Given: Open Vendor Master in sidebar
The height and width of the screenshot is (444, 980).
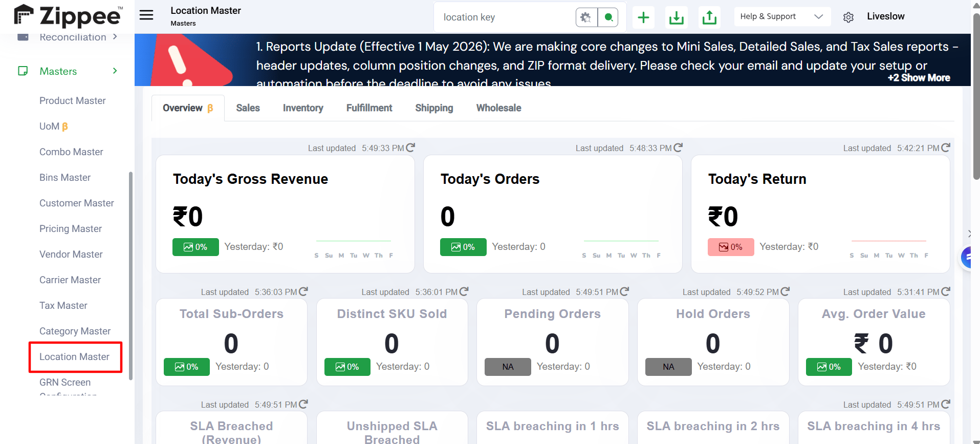Looking at the screenshot, I should point(71,255).
